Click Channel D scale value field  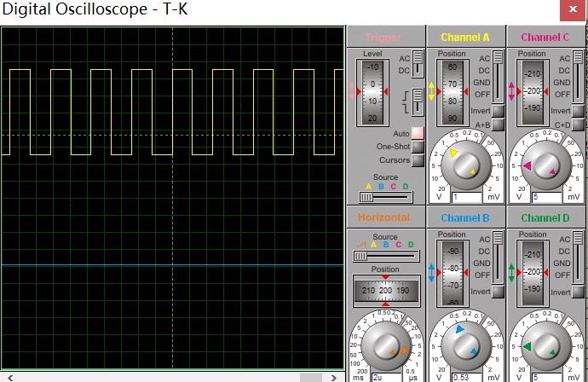[x=547, y=377]
